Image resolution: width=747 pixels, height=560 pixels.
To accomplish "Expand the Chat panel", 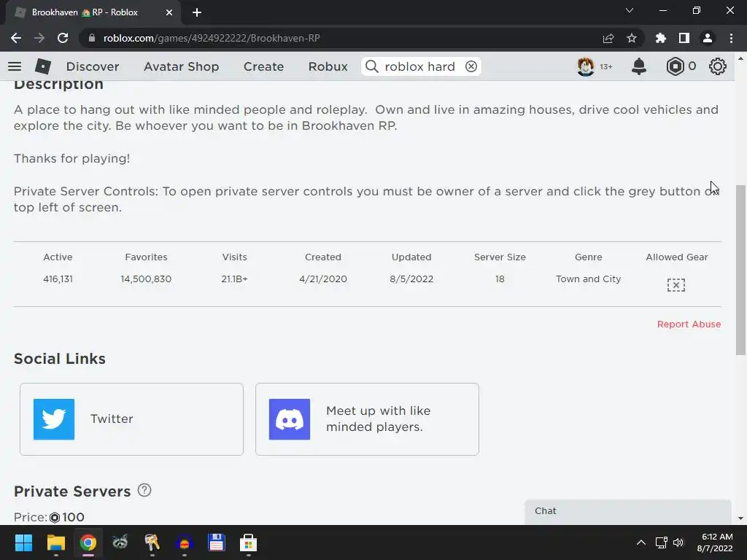I will click(x=628, y=511).
